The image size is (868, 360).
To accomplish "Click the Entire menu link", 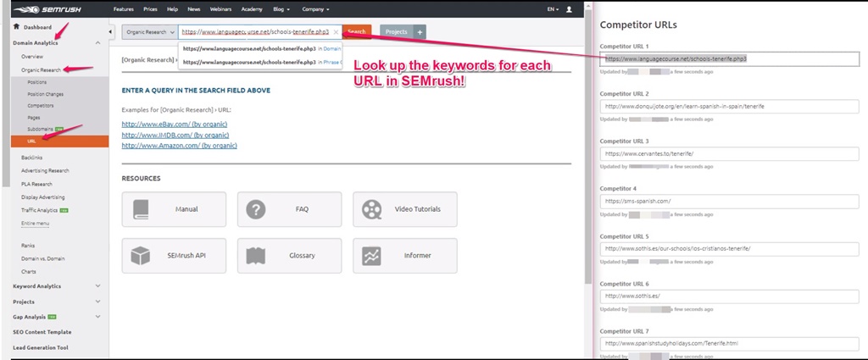I will (35, 224).
